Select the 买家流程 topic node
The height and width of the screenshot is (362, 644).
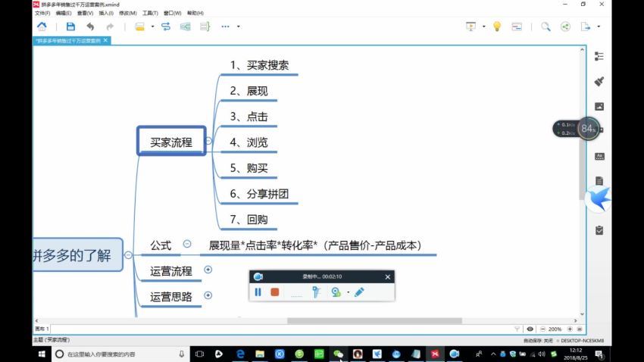pos(171,141)
